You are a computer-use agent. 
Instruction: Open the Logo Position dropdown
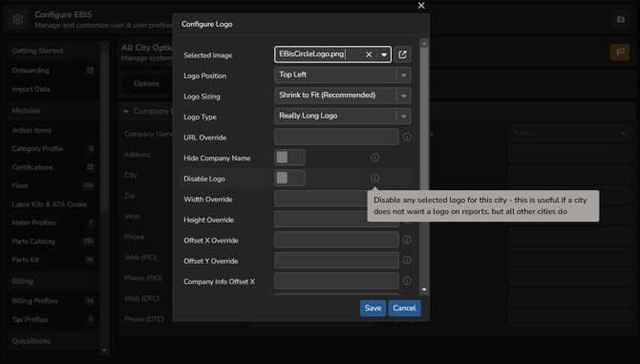click(343, 75)
